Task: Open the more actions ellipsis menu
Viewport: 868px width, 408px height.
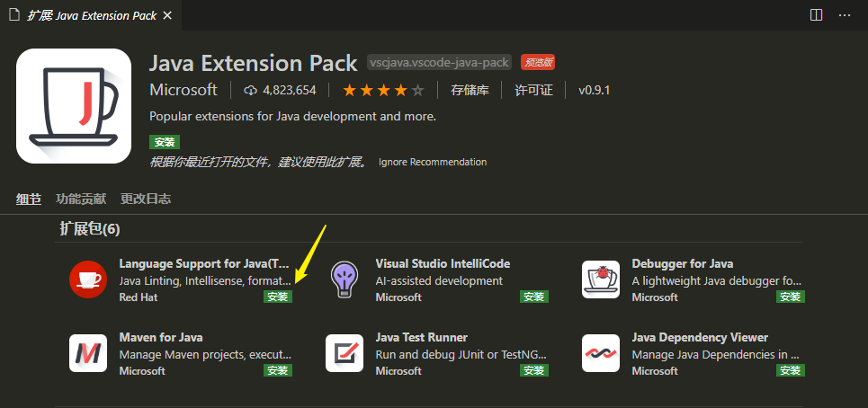Action: [x=845, y=15]
